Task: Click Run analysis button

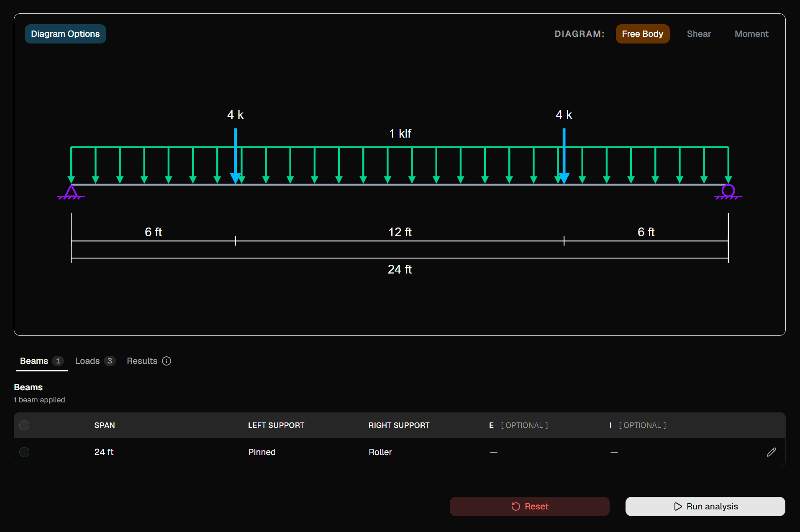Action: point(705,506)
